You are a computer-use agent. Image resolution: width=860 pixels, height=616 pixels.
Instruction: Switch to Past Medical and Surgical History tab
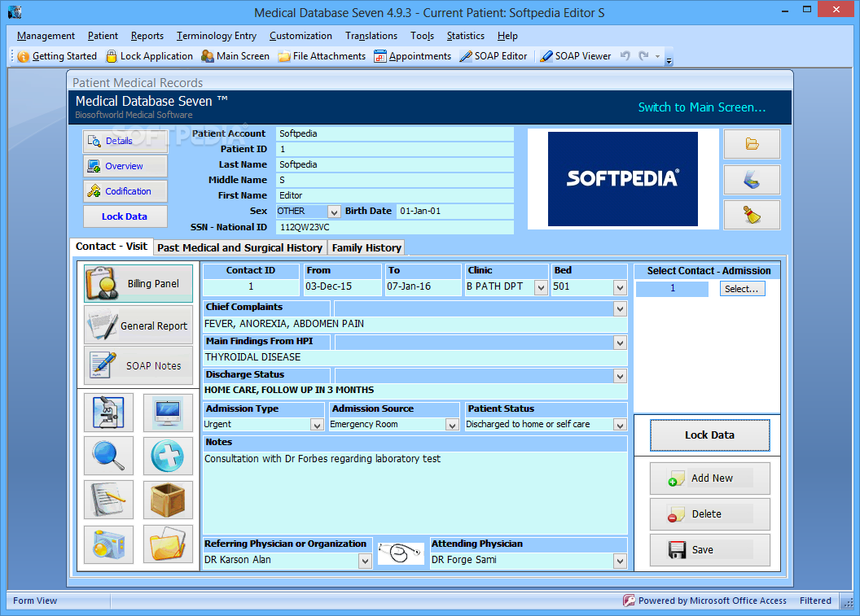(x=239, y=247)
